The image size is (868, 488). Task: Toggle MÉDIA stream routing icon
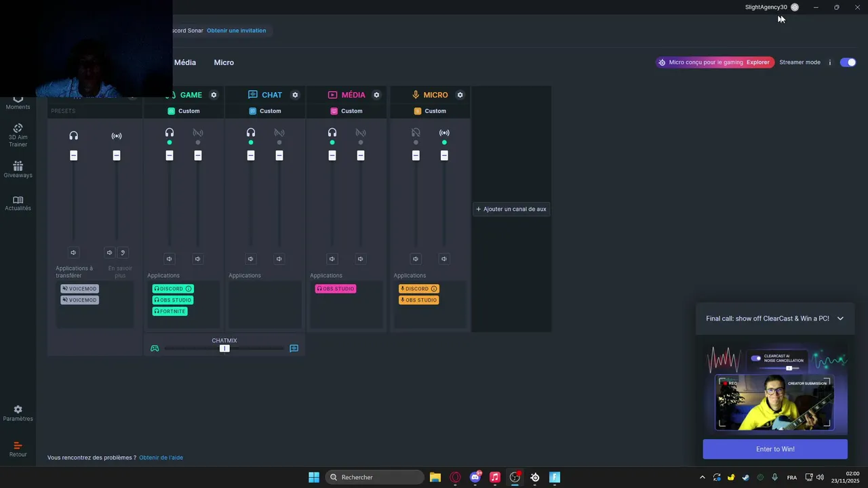(361, 133)
